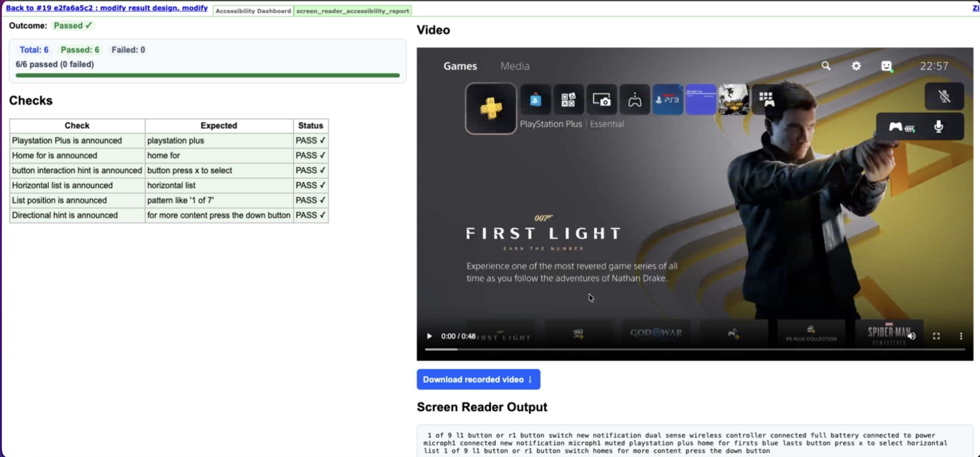Viewport: 980px width, 457px height.
Task: Click the First Light game title logo
Action: (x=543, y=232)
